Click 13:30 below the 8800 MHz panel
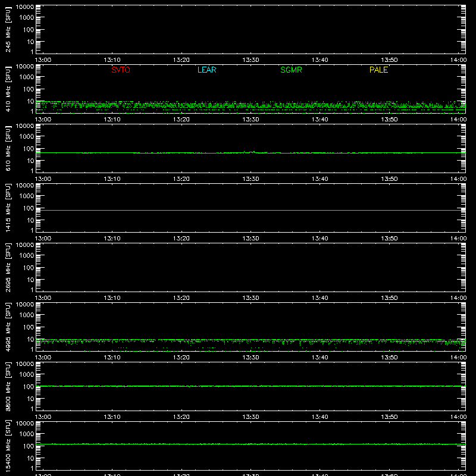476x476 pixels. click(x=250, y=417)
